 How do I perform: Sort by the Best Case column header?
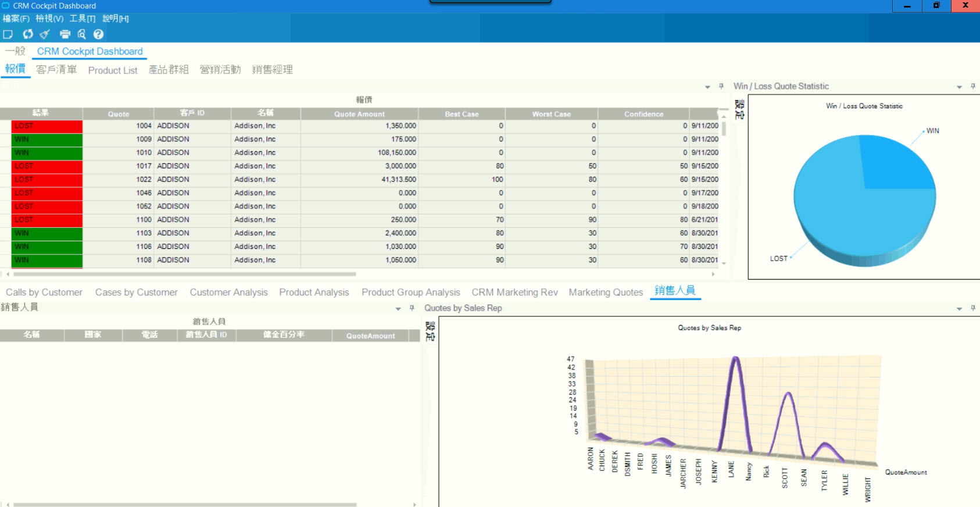[462, 114]
